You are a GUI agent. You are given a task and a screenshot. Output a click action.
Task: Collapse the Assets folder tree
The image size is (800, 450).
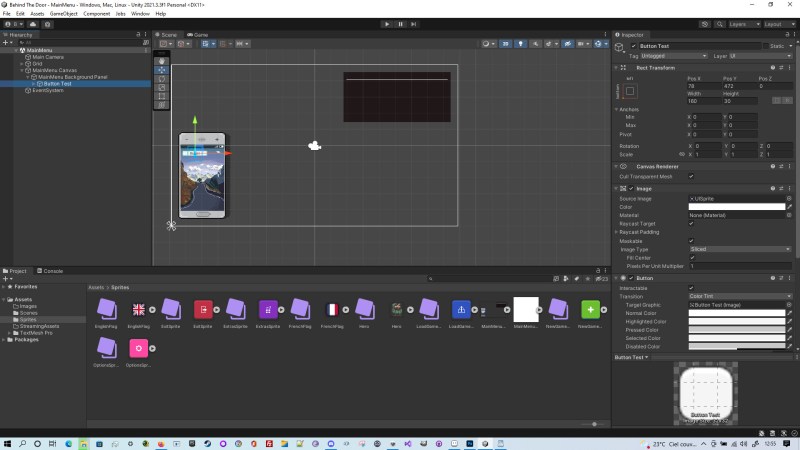(x=4, y=299)
